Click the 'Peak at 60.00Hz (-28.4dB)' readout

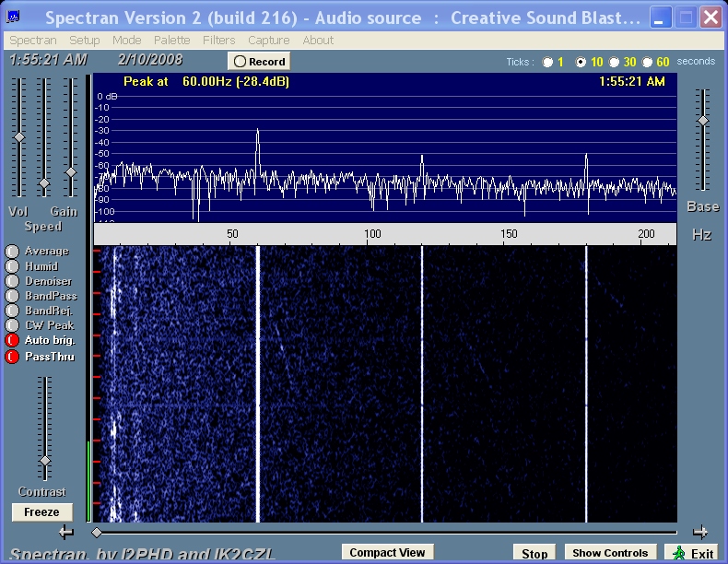[206, 82]
